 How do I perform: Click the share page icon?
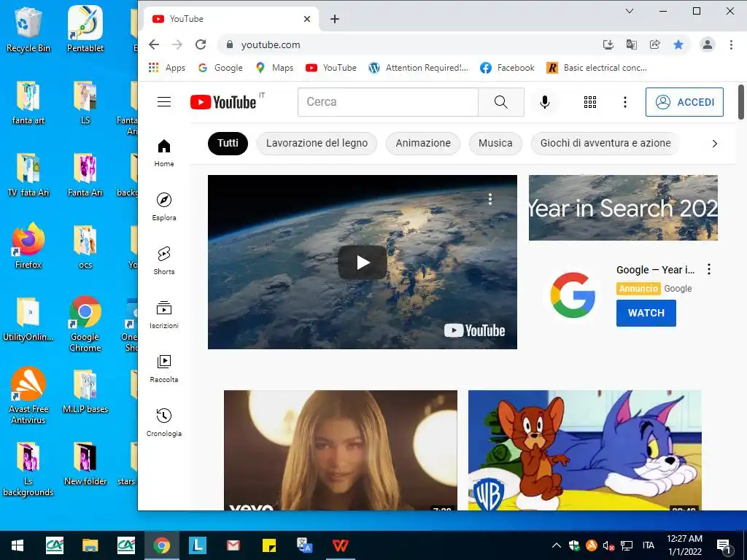(x=654, y=44)
